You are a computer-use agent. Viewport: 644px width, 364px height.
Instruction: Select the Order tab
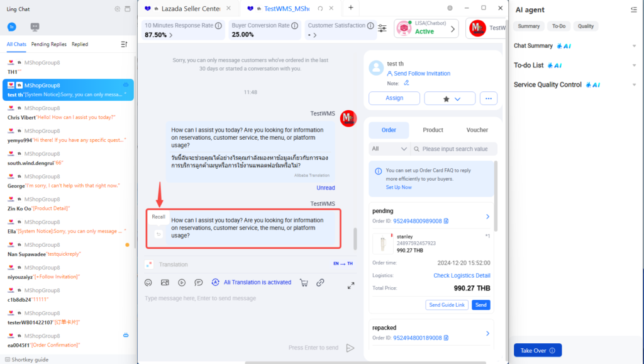tap(389, 130)
